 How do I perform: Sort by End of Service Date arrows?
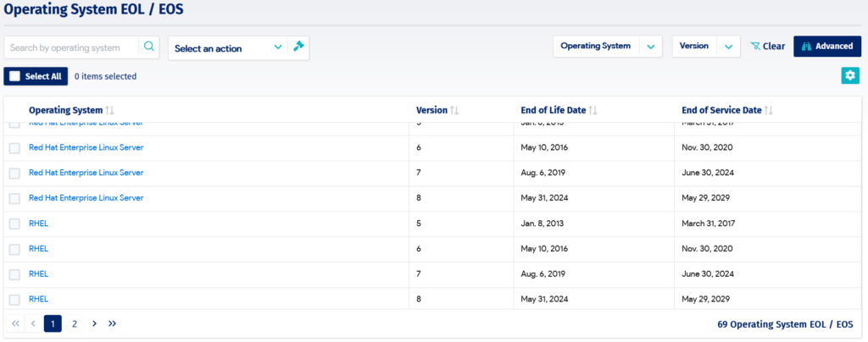click(x=768, y=110)
